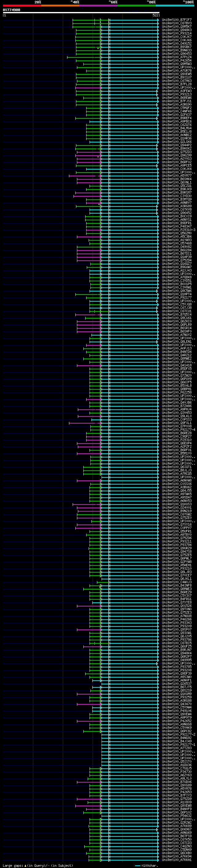The image size is (197, 868).
Task: Select the UniRef100_P92177-4 label
Action: [179, 430]
